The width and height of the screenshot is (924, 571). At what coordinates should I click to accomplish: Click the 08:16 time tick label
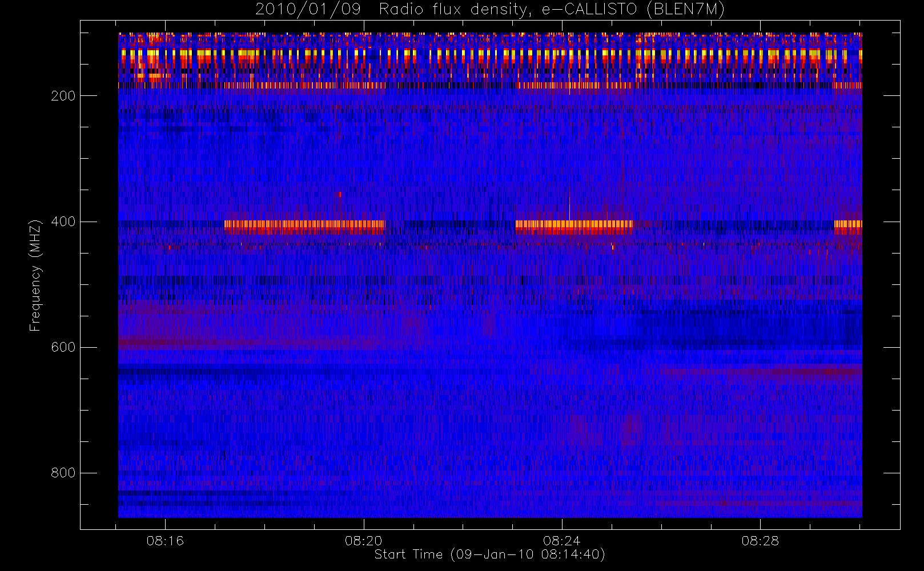pos(165,541)
